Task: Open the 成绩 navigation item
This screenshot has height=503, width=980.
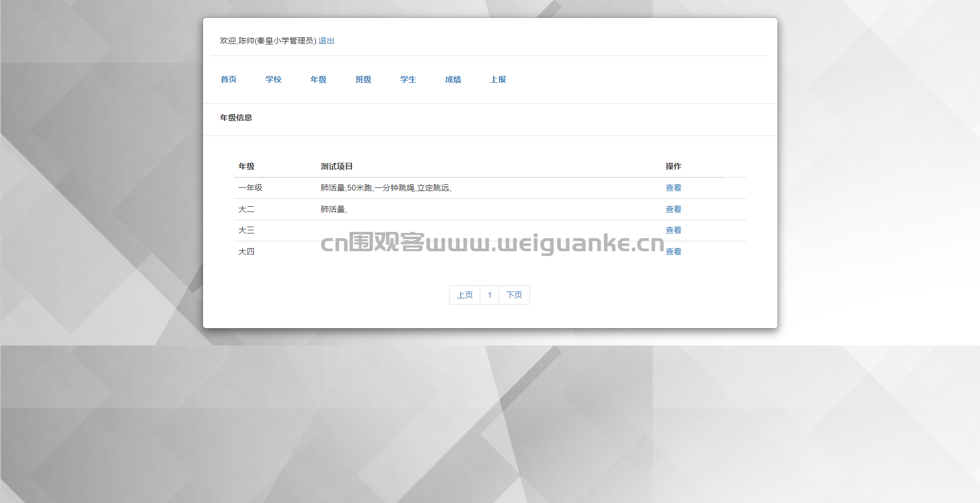Action: (x=453, y=80)
